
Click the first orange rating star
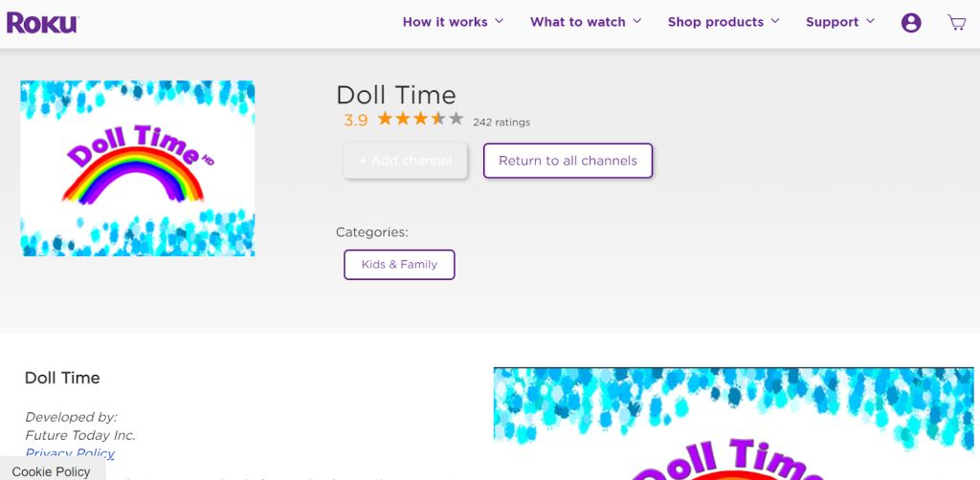pyautogui.click(x=385, y=118)
